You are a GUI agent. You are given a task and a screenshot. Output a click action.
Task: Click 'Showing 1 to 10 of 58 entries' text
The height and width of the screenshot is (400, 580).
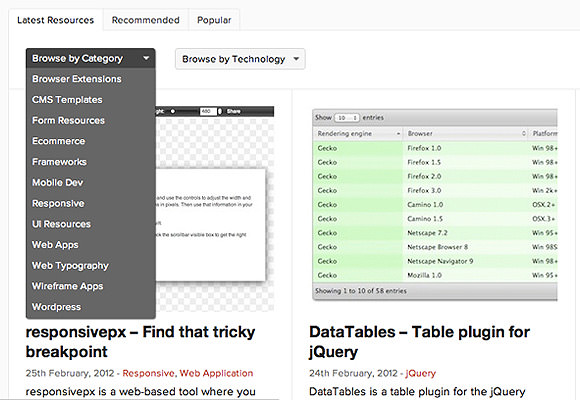361,291
